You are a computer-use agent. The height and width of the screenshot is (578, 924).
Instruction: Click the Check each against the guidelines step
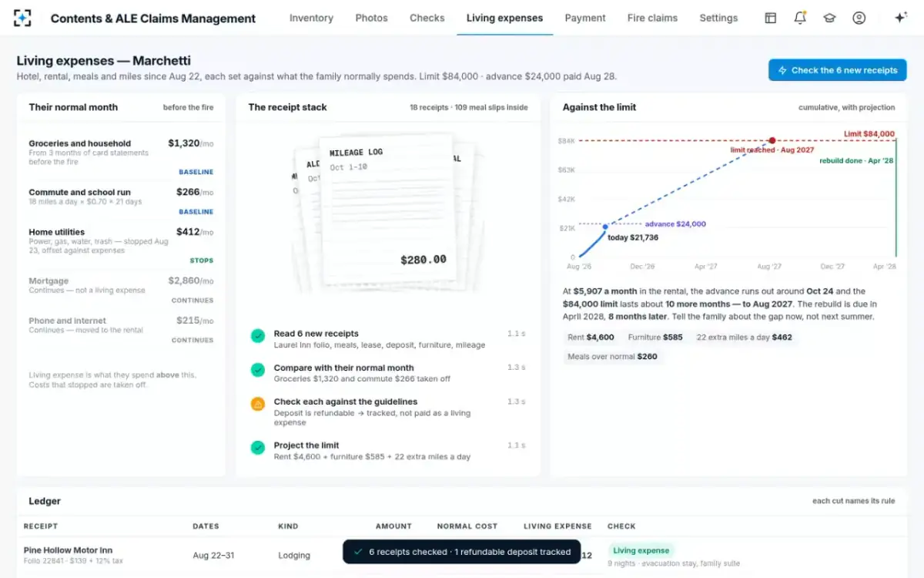point(388,412)
